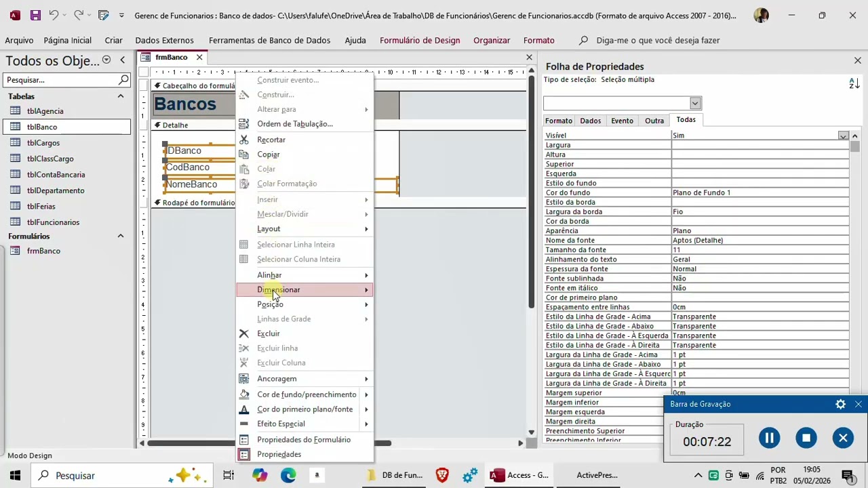Screen dimensions: 868x488
Task: Sort property sheet alphabetically with A-Z icon
Action: pos(854,83)
